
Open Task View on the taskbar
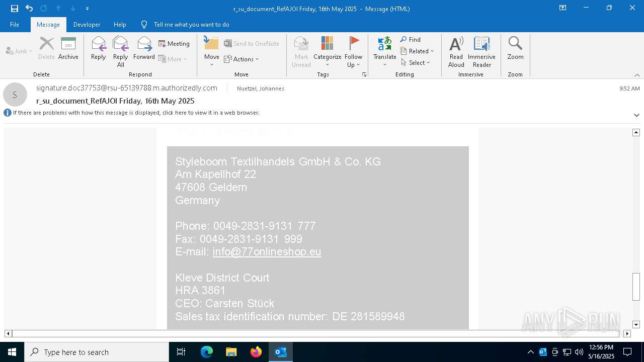pyautogui.click(x=181, y=352)
